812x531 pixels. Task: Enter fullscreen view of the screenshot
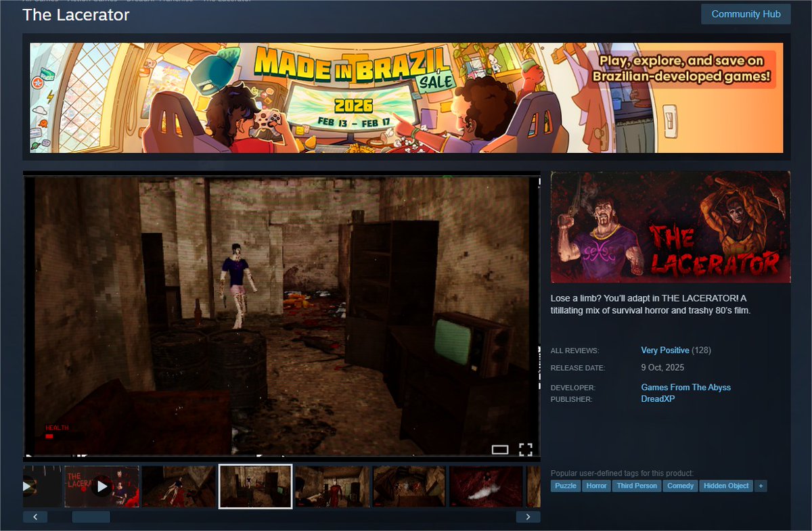526,449
